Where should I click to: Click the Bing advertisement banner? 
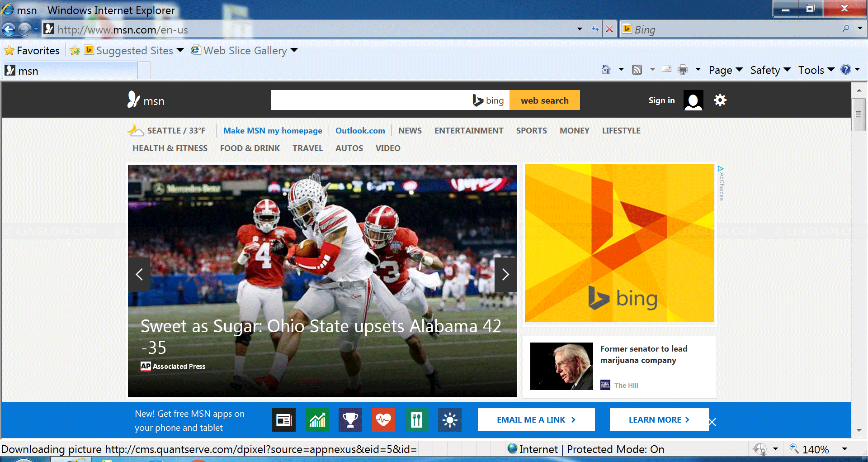tap(619, 243)
